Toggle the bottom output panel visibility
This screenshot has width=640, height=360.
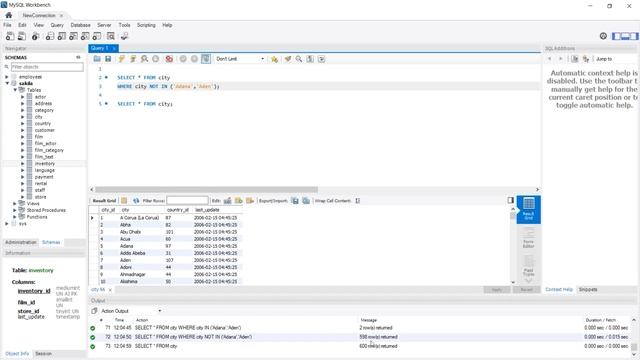(625, 36)
